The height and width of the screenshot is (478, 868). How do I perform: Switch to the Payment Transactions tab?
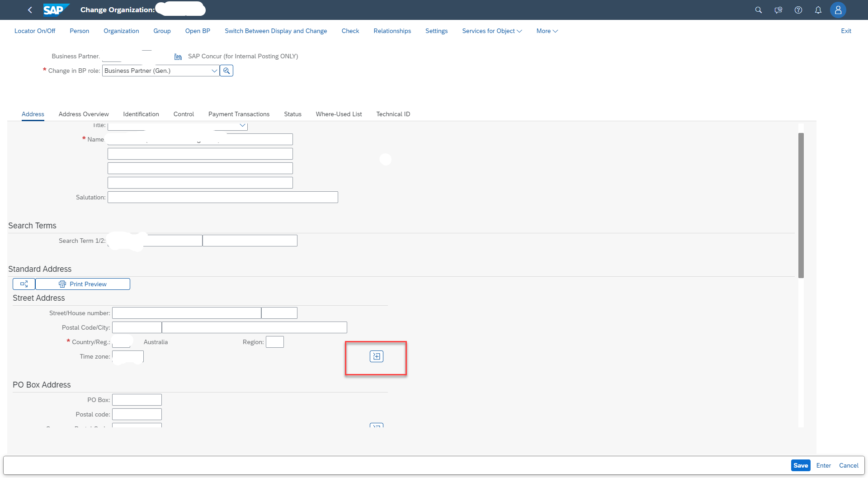(x=239, y=114)
